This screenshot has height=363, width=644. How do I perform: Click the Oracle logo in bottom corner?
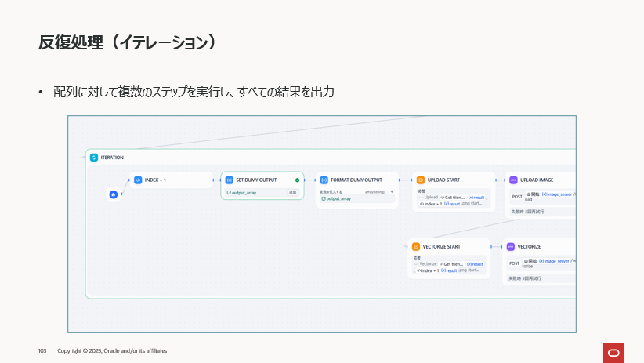click(613, 353)
